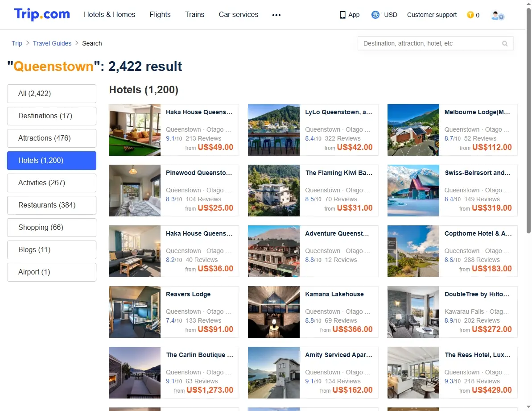
Task: Open the user profile avatar
Action: coord(497,15)
